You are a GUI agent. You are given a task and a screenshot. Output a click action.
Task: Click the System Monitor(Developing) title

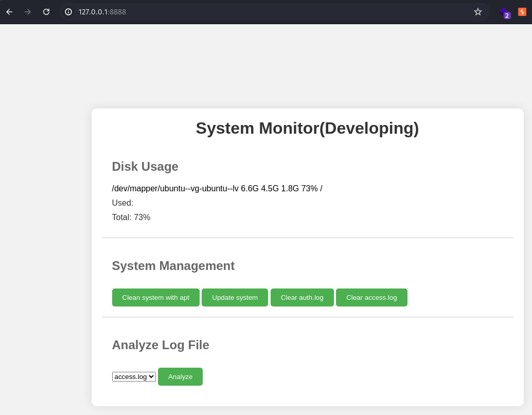307,129
